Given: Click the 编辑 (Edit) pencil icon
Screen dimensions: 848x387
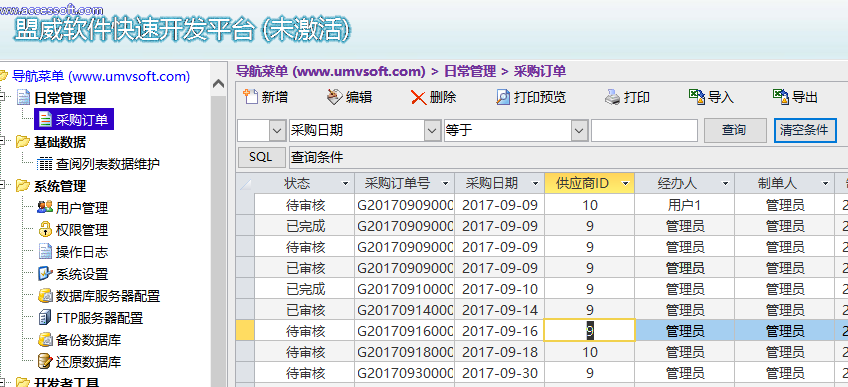Looking at the screenshot, I should click(x=335, y=97).
